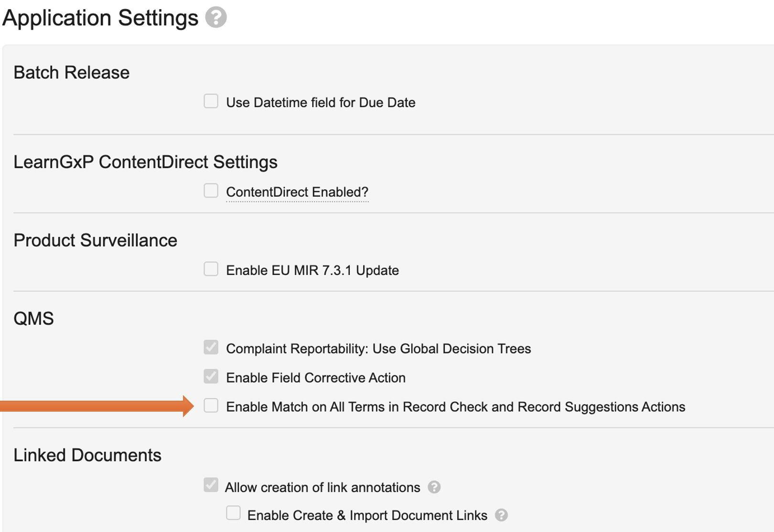Toggle the Enable Field Corrective Action checkbox
The width and height of the screenshot is (774, 532).
(211, 376)
